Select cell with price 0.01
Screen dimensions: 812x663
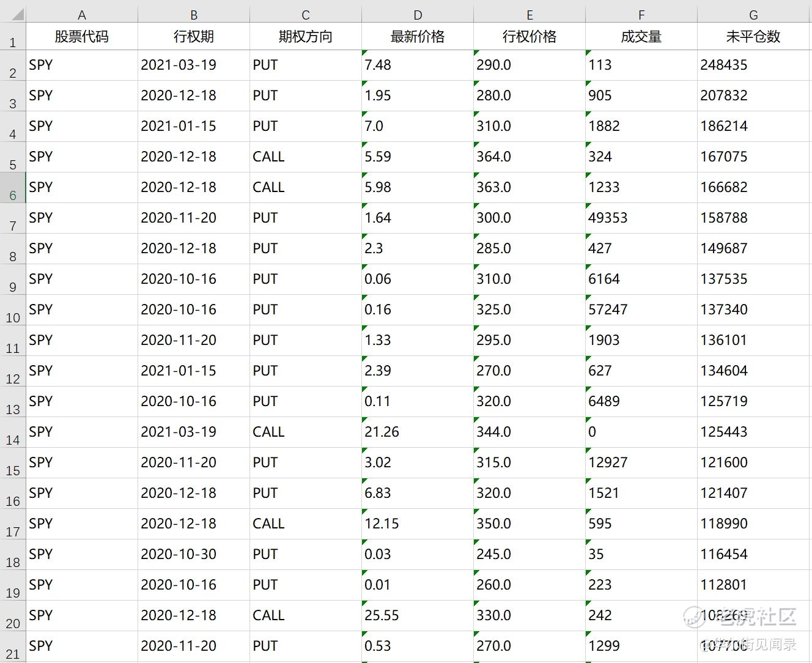click(418, 585)
